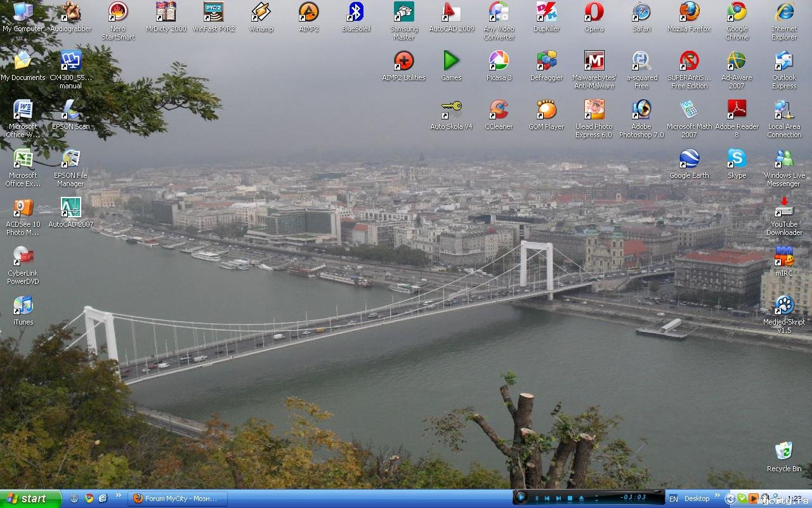Open the Start menu
The image size is (812, 508).
pos(30,498)
